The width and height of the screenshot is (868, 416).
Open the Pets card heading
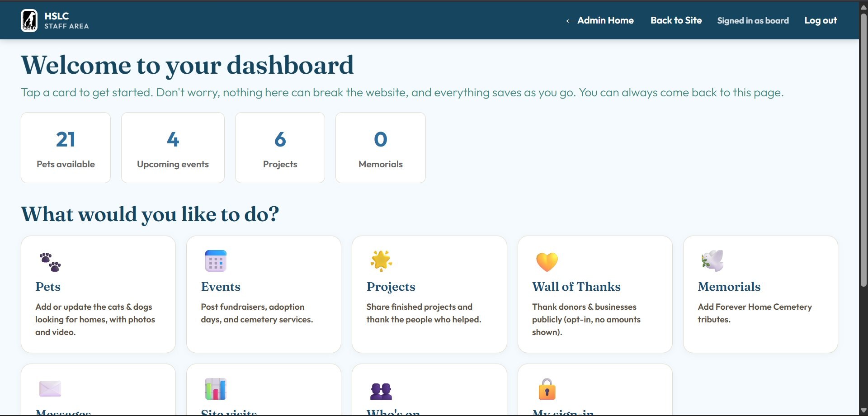48,287
